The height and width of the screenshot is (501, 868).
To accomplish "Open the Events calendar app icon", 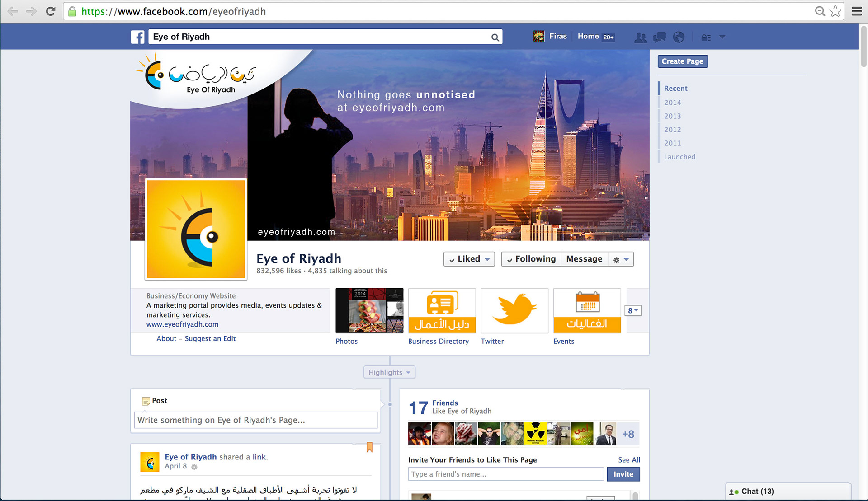I will tap(587, 311).
